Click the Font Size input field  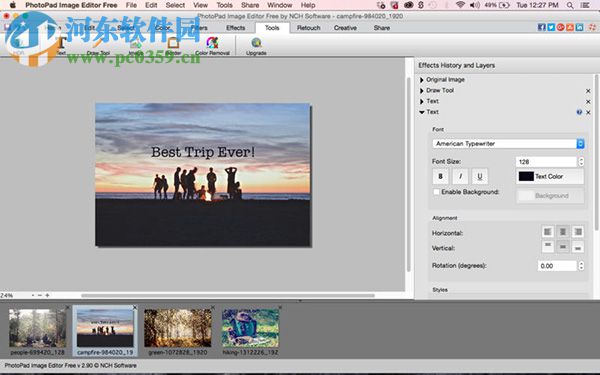pos(546,161)
